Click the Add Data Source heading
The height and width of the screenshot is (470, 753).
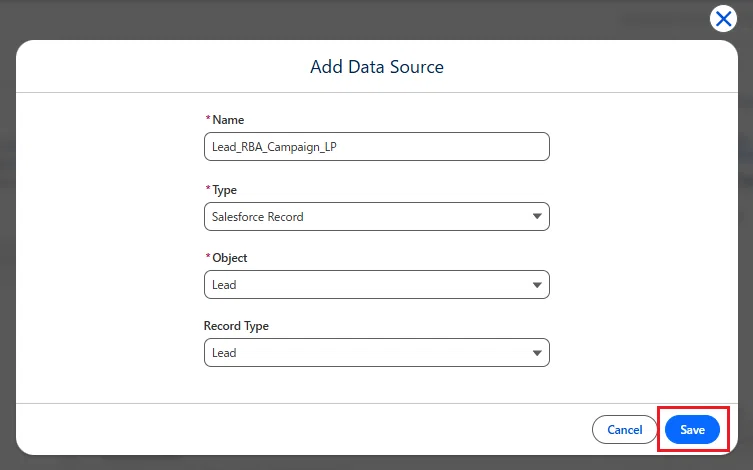pos(377,67)
